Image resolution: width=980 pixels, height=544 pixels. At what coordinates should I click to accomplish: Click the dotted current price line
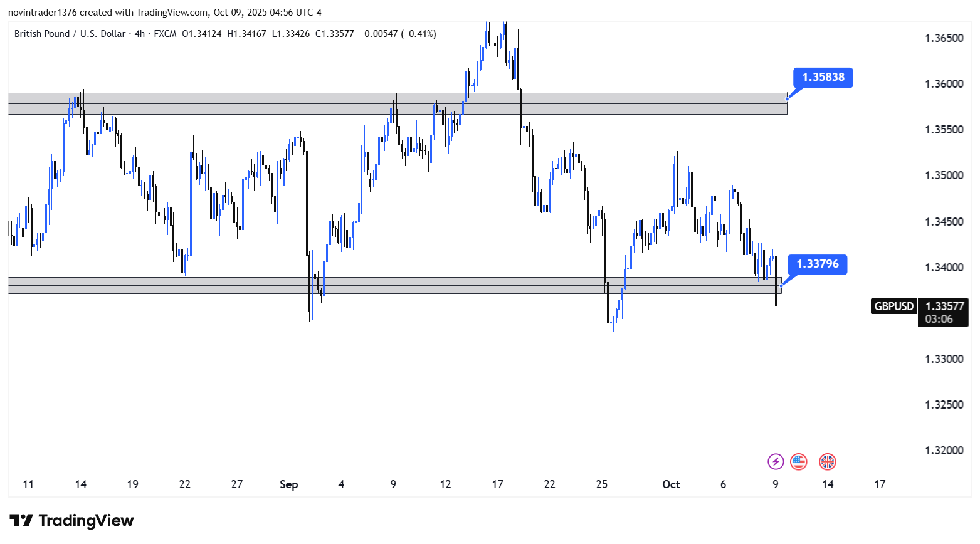click(439, 306)
